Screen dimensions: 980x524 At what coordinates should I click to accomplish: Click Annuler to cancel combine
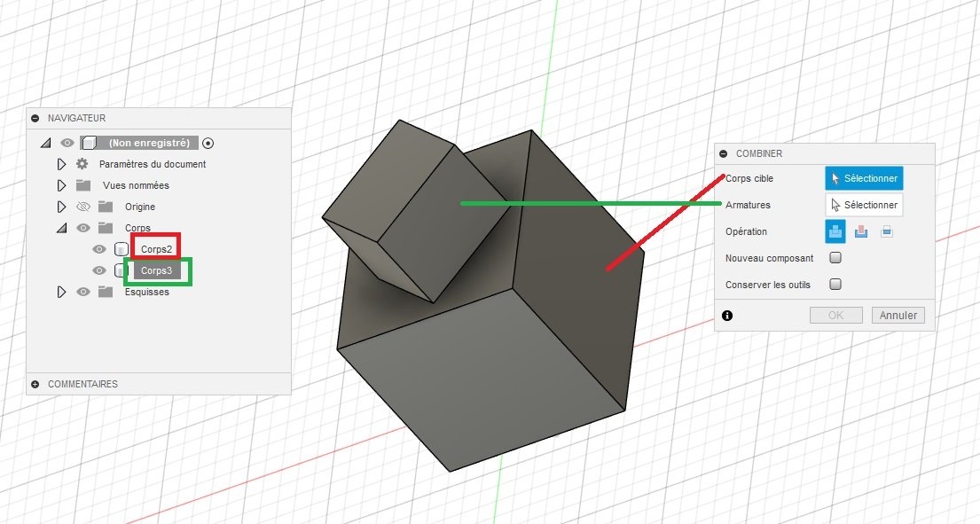(x=898, y=316)
